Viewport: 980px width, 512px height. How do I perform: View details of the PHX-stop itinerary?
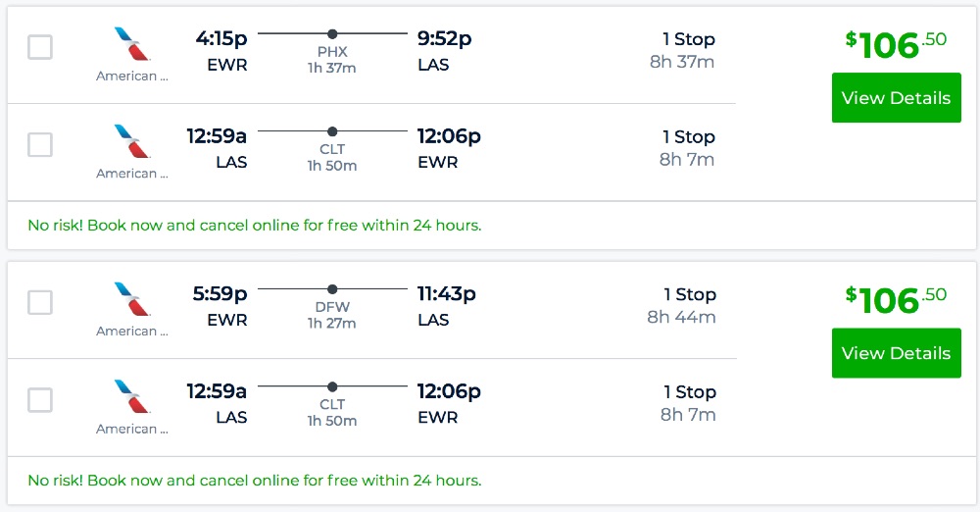tap(896, 98)
